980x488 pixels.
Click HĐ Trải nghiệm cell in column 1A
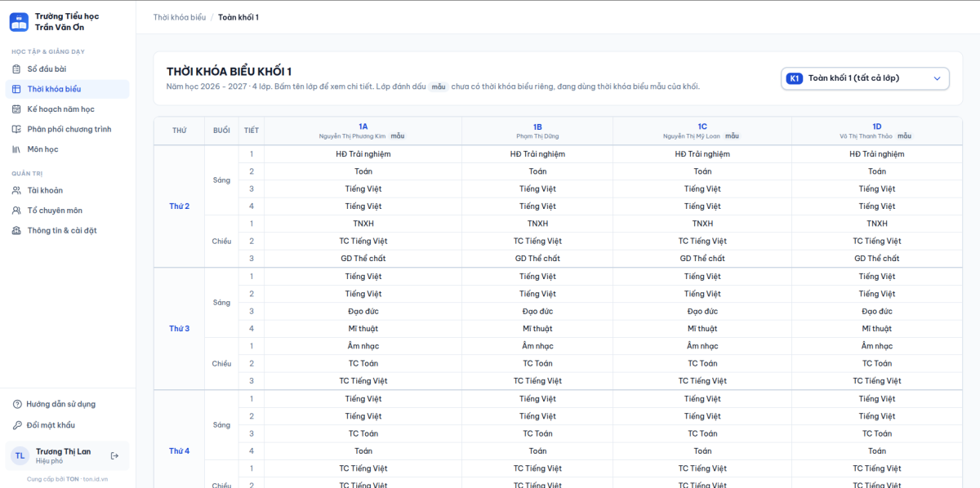point(363,154)
